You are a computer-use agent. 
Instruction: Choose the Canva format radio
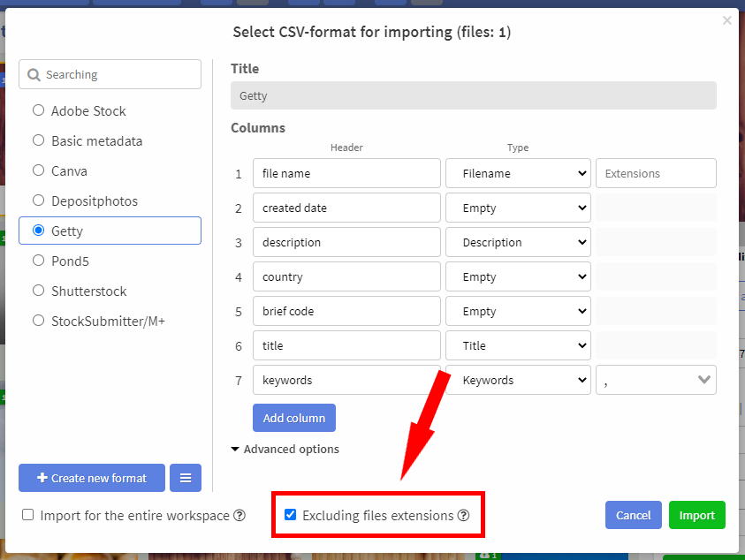(39, 170)
